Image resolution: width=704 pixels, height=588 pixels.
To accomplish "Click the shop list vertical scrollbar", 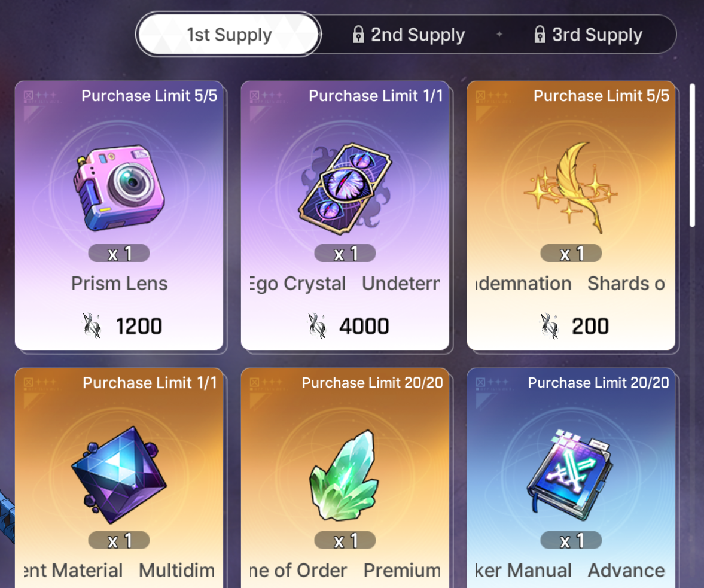I will pyautogui.click(x=693, y=156).
